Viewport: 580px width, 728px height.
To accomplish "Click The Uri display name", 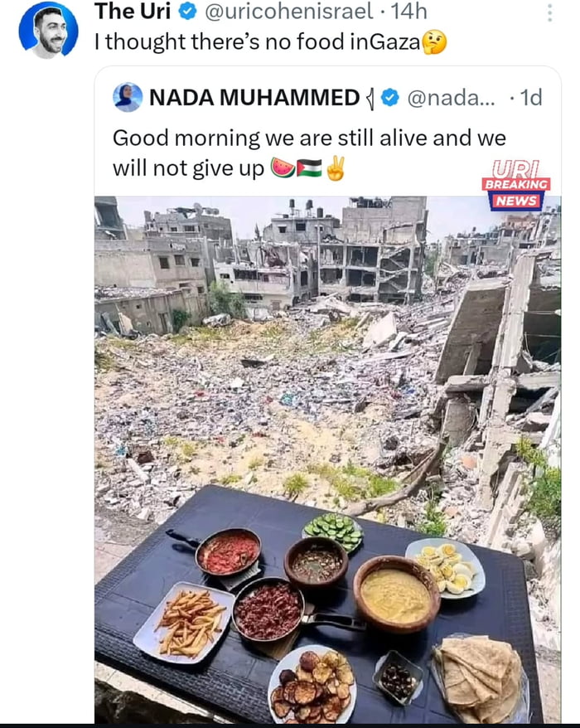I will 133,12.
